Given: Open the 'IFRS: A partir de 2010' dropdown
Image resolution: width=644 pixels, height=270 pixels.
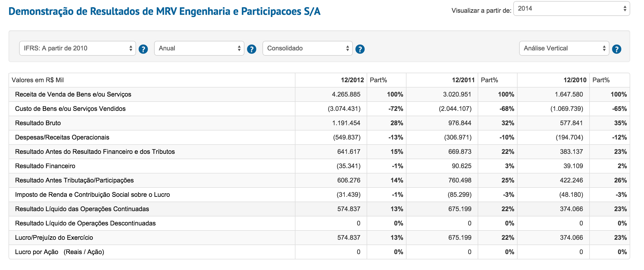Looking at the screenshot, I should (x=78, y=48).
